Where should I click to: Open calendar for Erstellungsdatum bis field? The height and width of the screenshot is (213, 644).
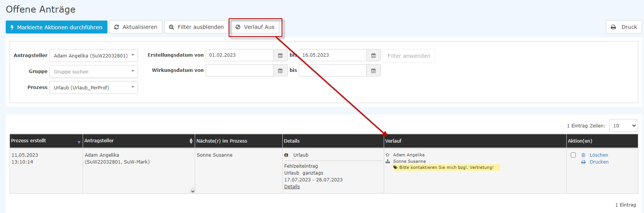[x=373, y=56]
